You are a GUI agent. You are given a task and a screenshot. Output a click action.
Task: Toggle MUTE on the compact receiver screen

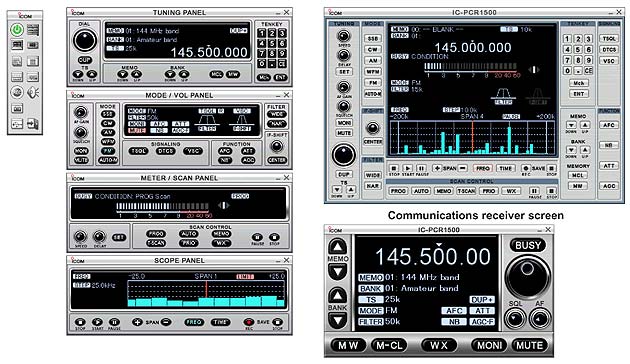coord(529,345)
